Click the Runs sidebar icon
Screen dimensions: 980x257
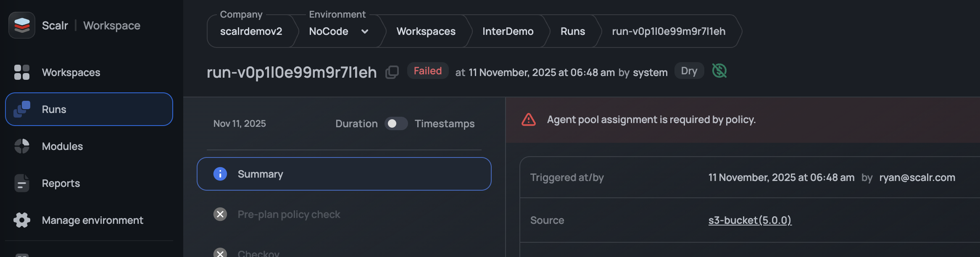pyautogui.click(x=22, y=109)
